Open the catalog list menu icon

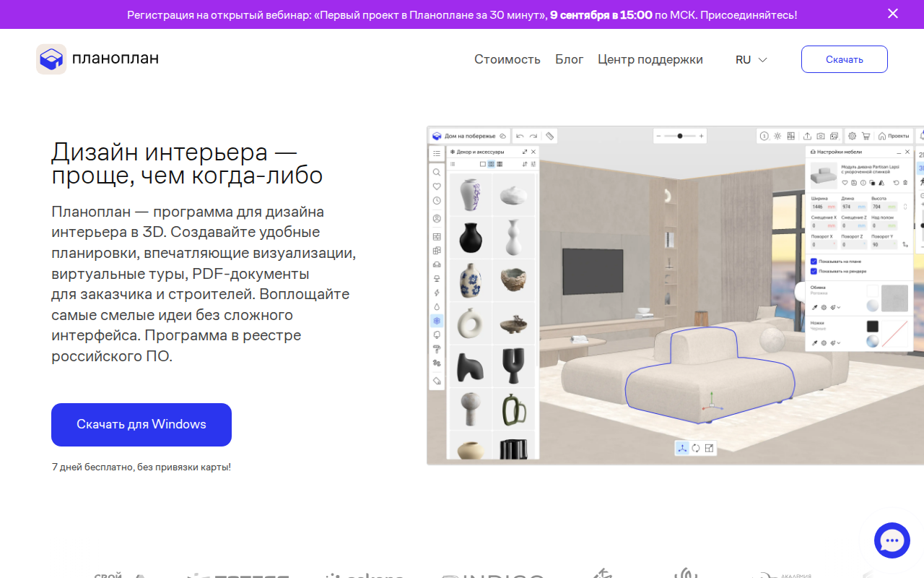coord(437,153)
